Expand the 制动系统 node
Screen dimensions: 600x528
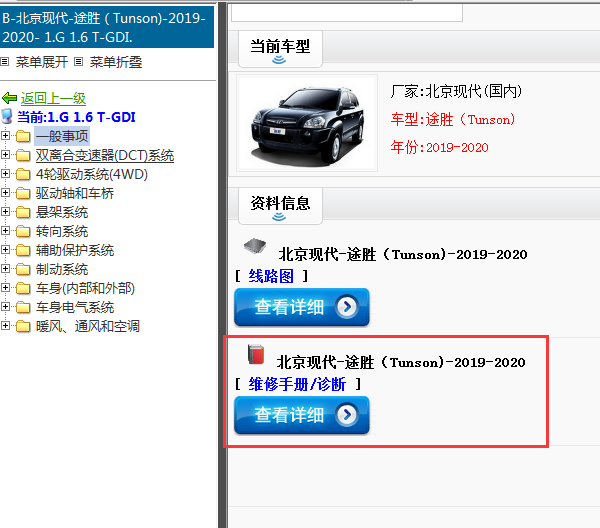click(x=5, y=269)
